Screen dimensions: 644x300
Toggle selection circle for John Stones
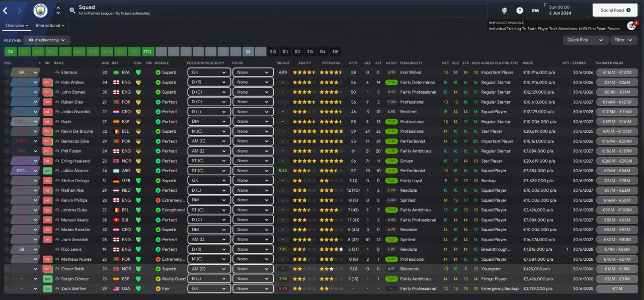point(7,92)
